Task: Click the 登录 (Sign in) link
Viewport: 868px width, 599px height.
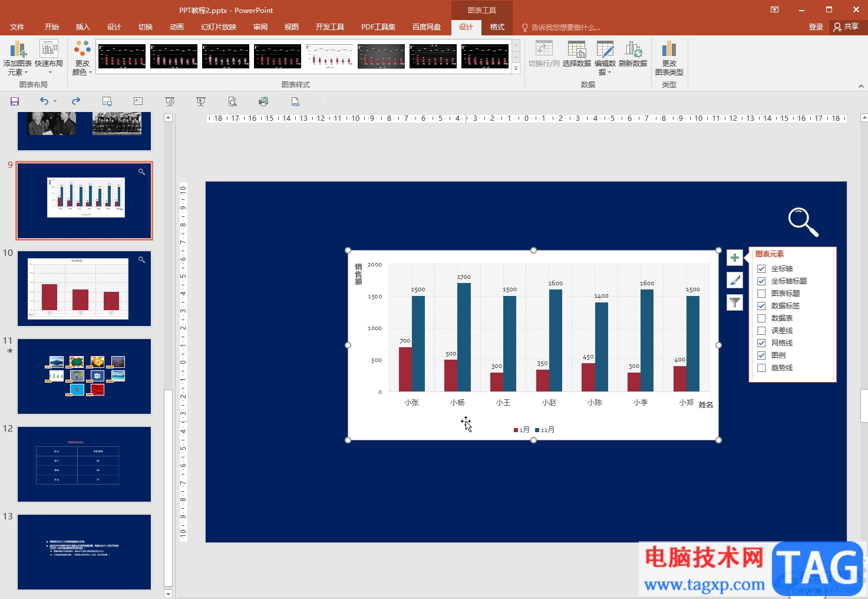Action: pyautogui.click(x=816, y=27)
